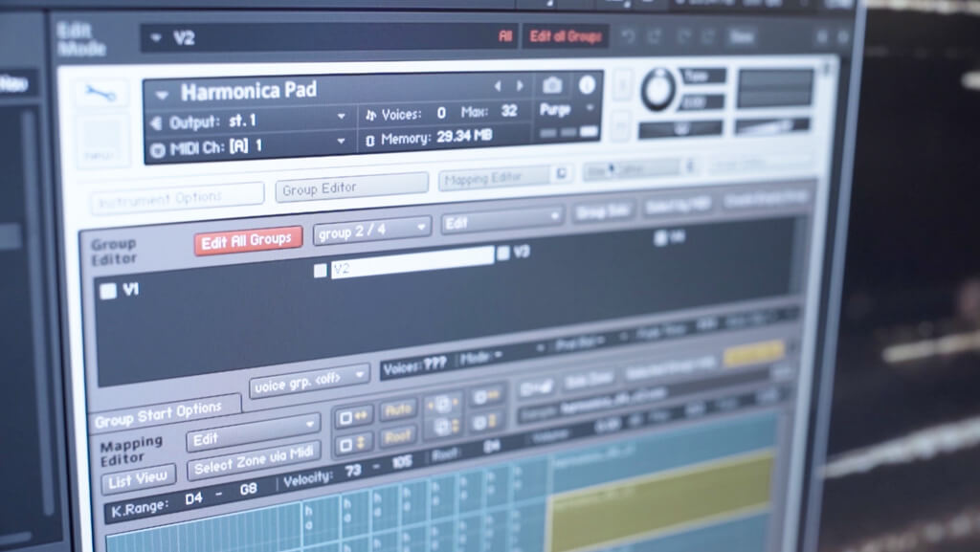Click the Output speaker icon
The height and width of the screenshot is (552, 980).
[x=156, y=123]
